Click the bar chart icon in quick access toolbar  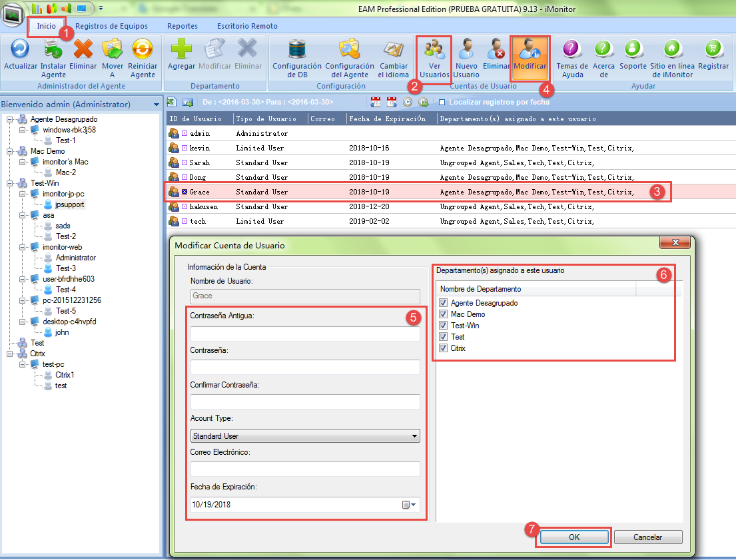(x=37, y=9)
